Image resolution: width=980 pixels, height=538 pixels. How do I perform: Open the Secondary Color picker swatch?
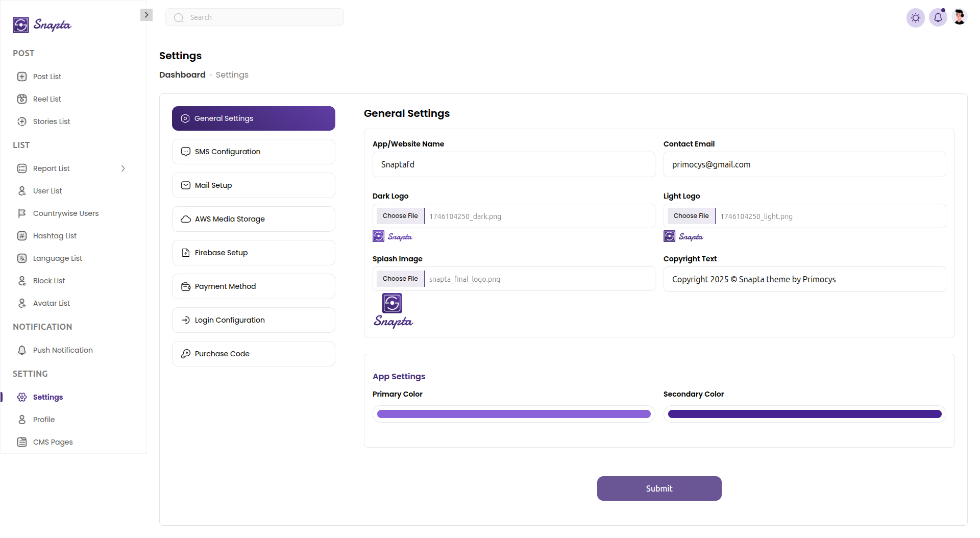click(x=804, y=414)
